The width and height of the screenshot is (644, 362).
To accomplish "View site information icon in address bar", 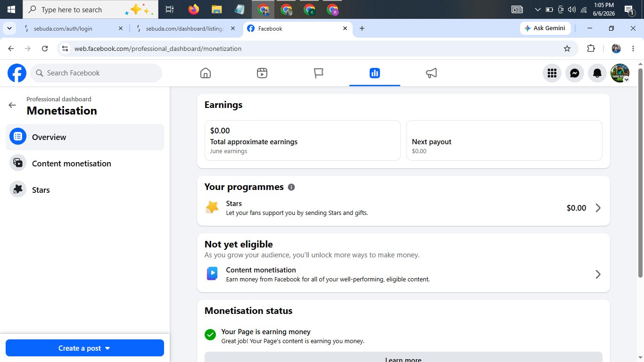I will pos(65,49).
